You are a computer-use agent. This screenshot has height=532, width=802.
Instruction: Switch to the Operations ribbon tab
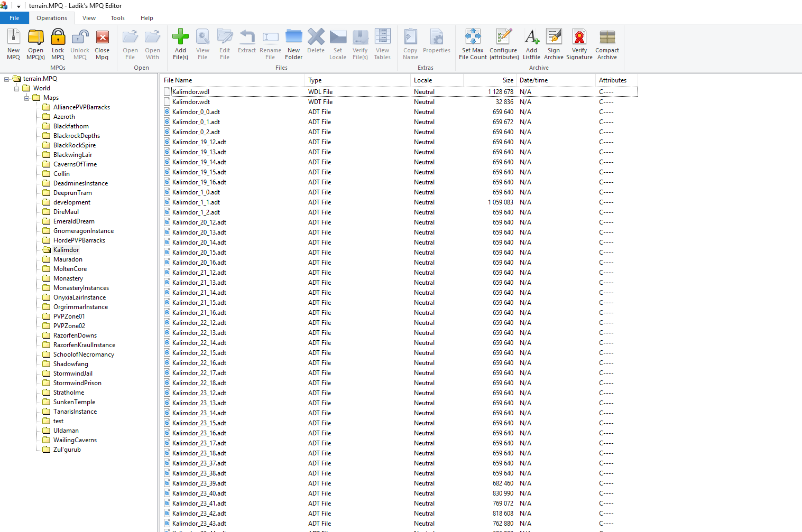(x=52, y=18)
